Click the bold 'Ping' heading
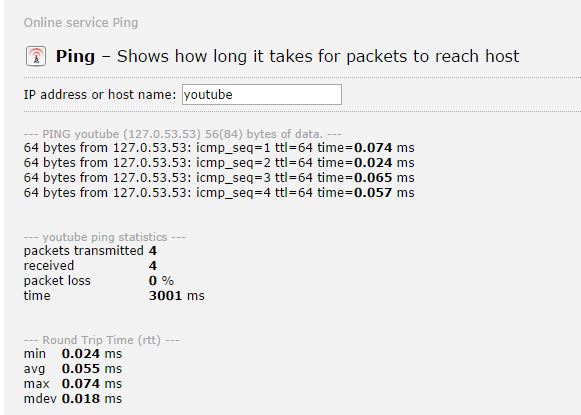 tap(75, 56)
